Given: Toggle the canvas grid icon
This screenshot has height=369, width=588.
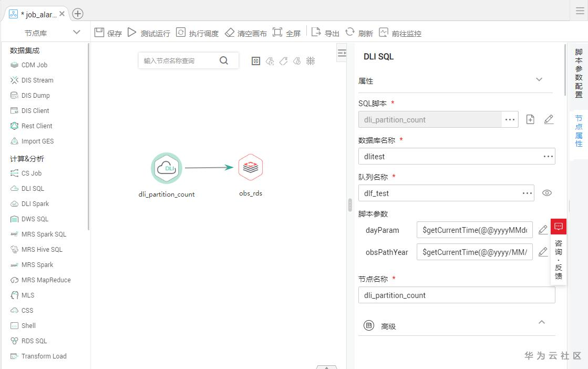Looking at the screenshot, I should click(x=311, y=61).
